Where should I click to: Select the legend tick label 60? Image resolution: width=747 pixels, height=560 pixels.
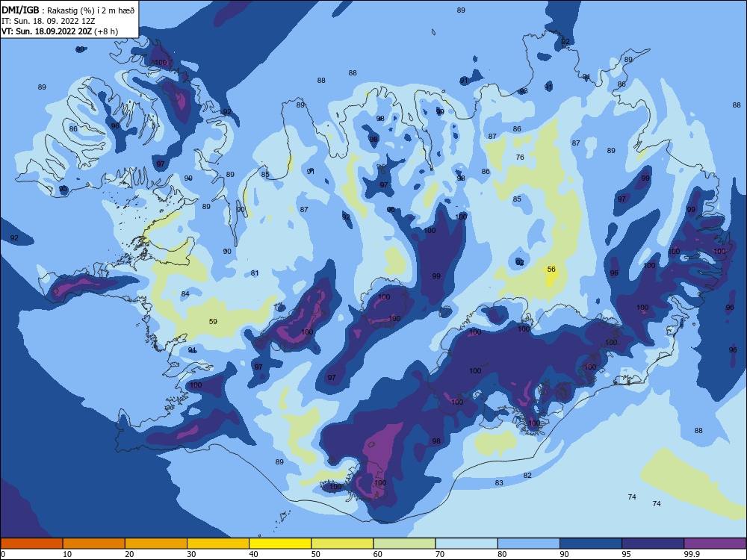click(x=378, y=554)
